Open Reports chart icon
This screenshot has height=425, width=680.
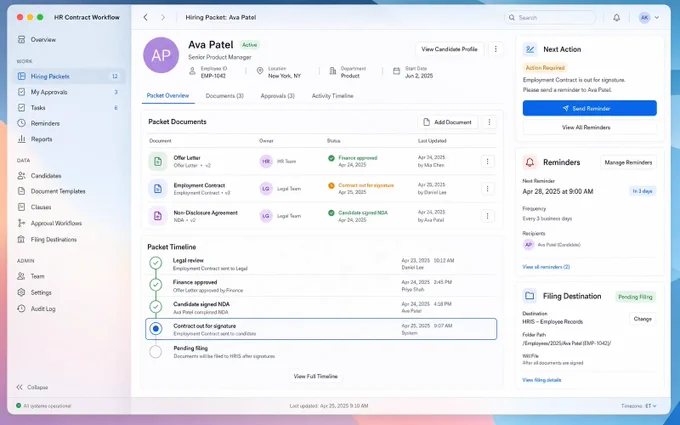coord(21,139)
